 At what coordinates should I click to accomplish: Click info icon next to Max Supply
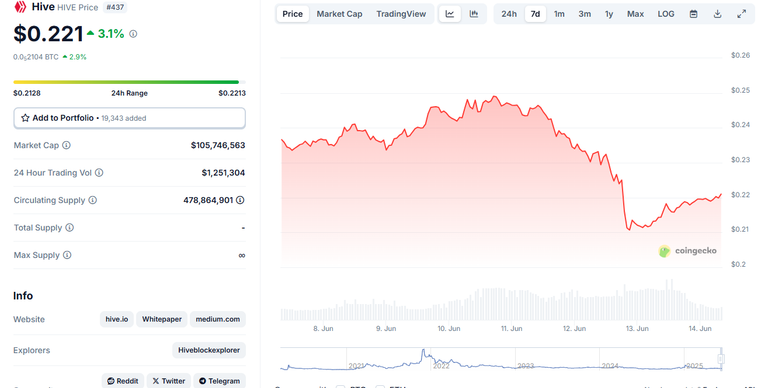tap(67, 255)
